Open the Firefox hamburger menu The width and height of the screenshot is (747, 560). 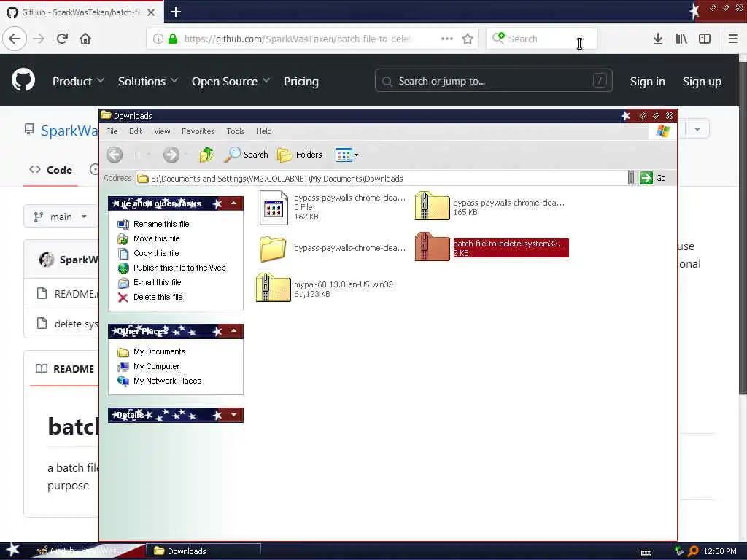pos(733,39)
